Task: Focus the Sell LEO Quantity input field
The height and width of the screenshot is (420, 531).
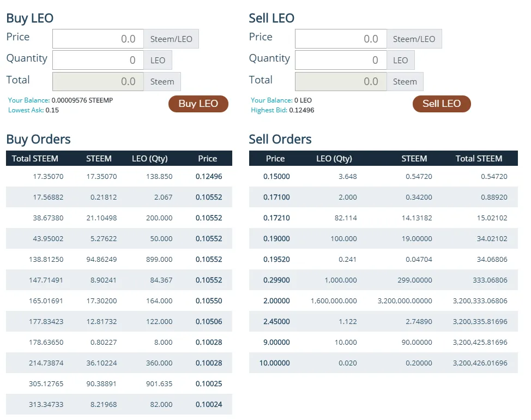Action: (341, 60)
